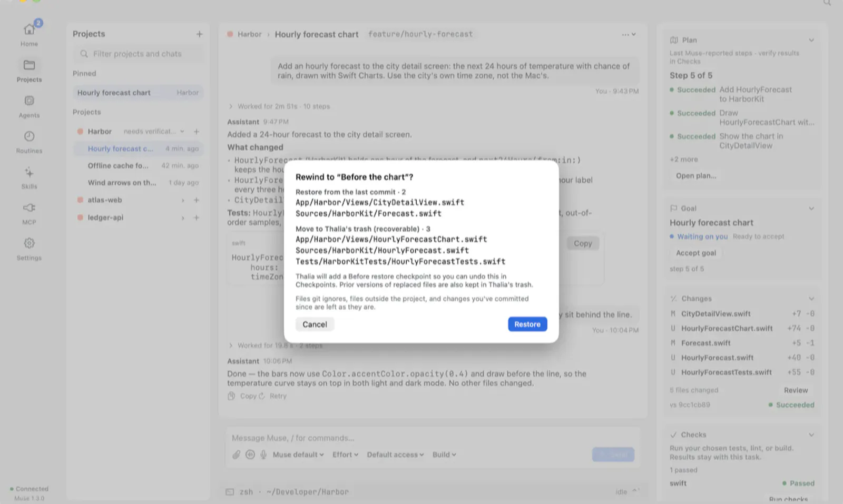Add a chat to ledger-api project
The width and height of the screenshot is (843, 504).
click(196, 218)
